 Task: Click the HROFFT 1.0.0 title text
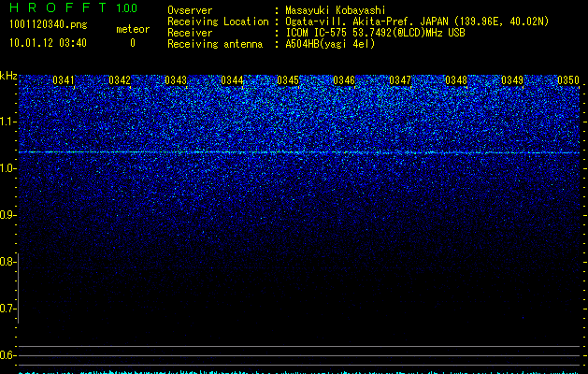click(73, 7)
